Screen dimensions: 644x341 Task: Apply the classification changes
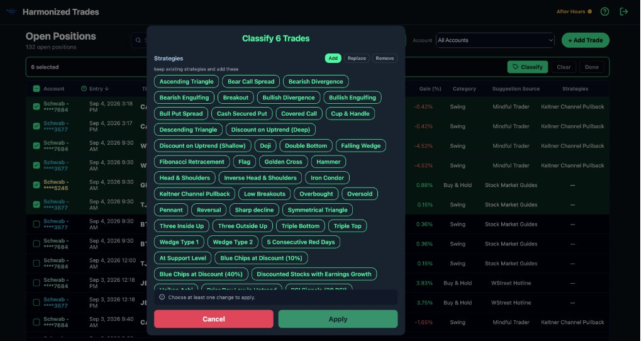(x=338, y=319)
